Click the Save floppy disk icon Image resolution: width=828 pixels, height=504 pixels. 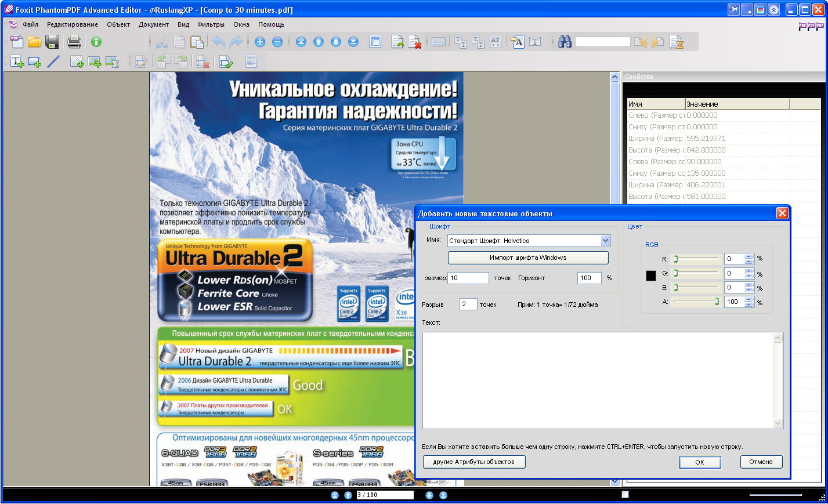coord(52,42)
